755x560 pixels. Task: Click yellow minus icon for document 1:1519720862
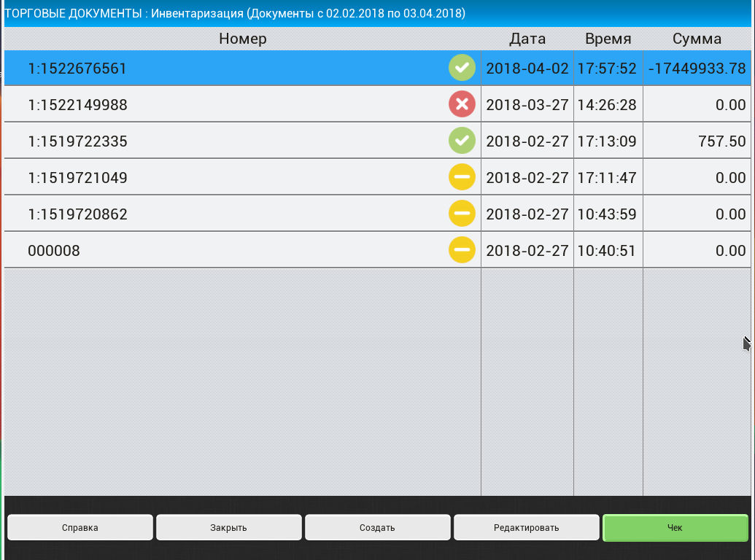click(x=462, y=214)
